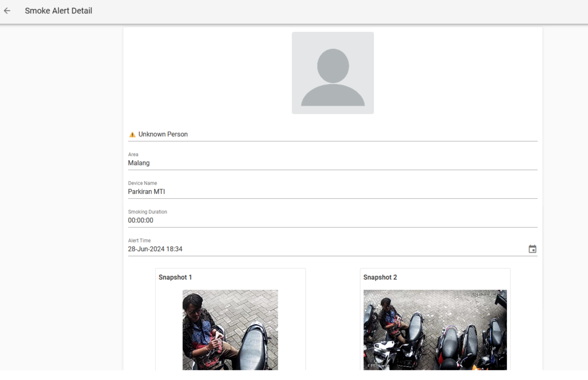Click the warning icon beside Unknown Person
Viewport: 588px width, 380px height.
click(132, 135)
